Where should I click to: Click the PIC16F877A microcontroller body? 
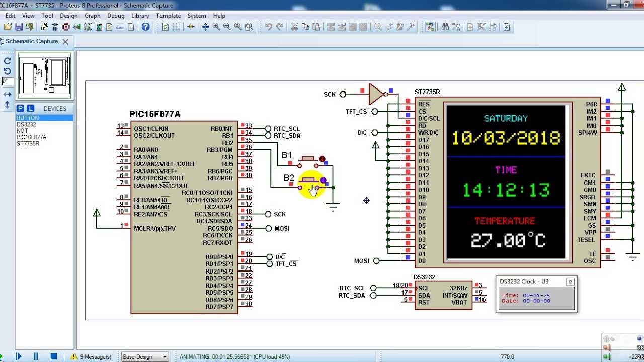point(184,217)
